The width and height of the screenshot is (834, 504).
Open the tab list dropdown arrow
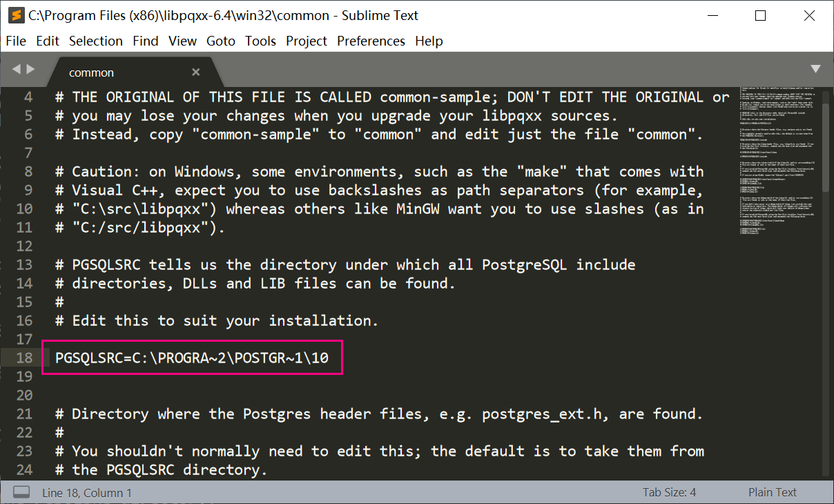tap(815, 69)
